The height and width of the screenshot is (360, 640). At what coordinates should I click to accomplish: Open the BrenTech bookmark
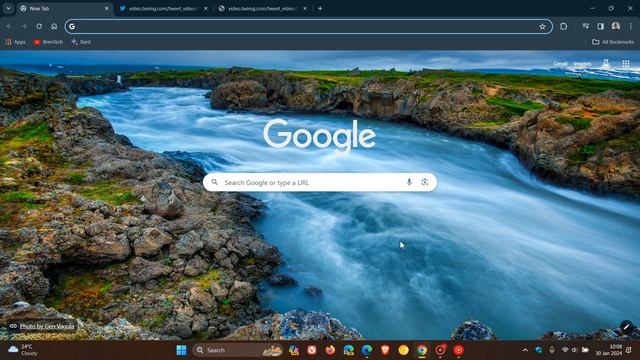coord(48,42)
